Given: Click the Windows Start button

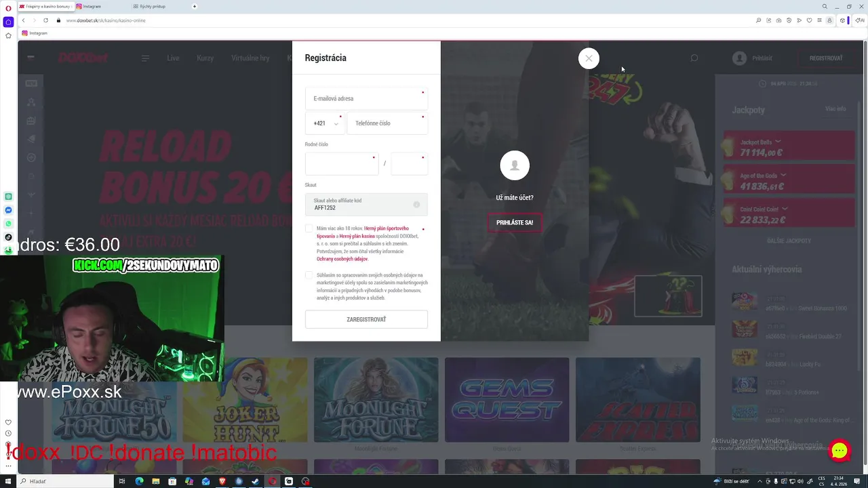Looking at the screenshot, I should click(7, 481).
